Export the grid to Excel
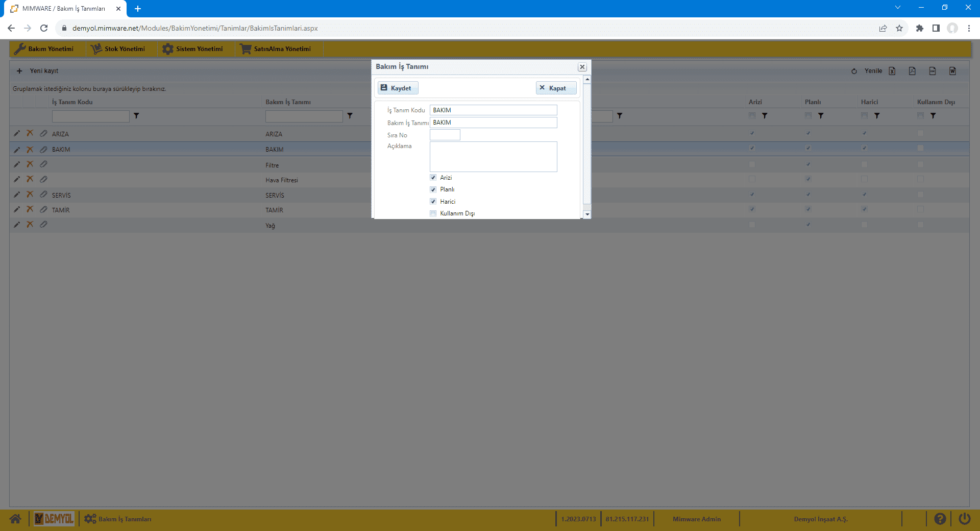 point(892,71)
